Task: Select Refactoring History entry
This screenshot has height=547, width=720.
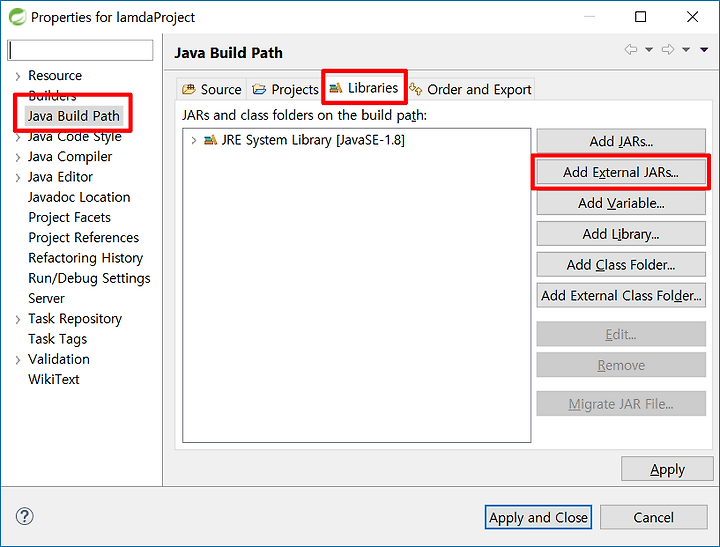Action: 85,258
